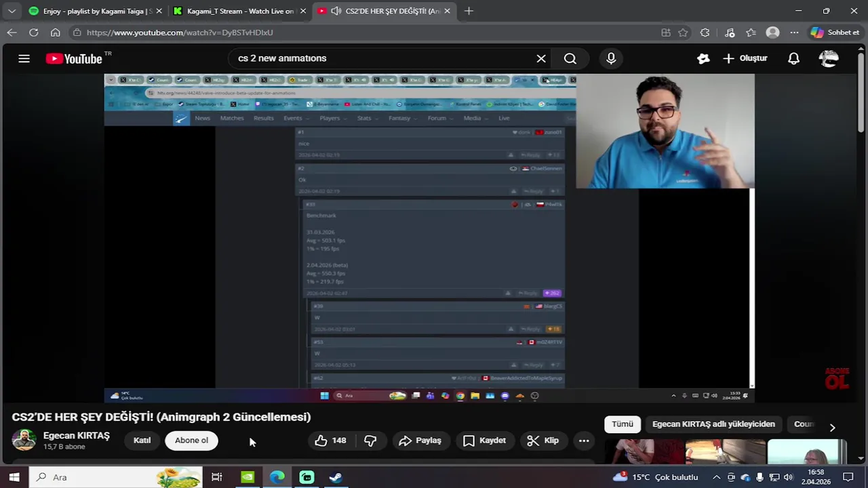Screen dimensions: 868x488
Task: Expand hidden system tray icons
Action: [716, 477]
